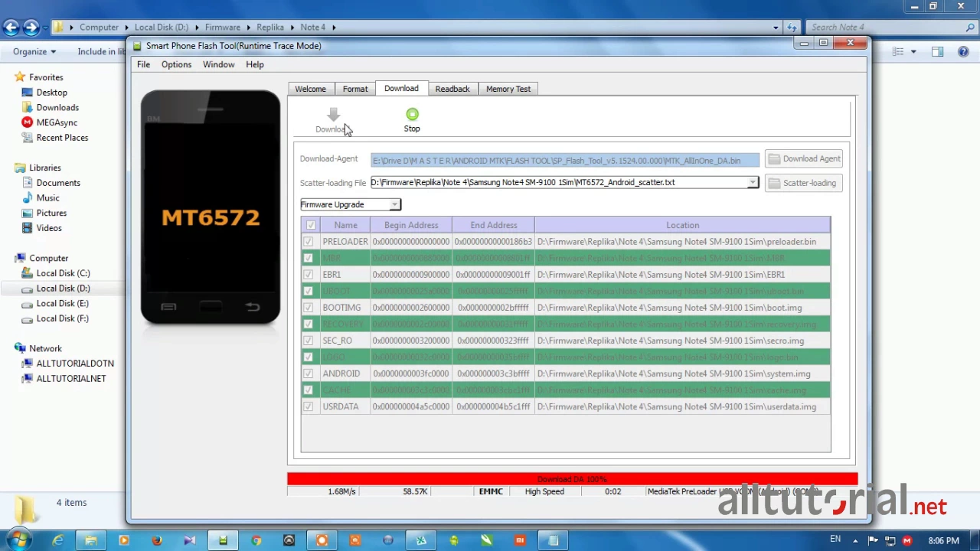Toggle the EBR1 row checkbox
980x551 pixels.
click(308, 275)
